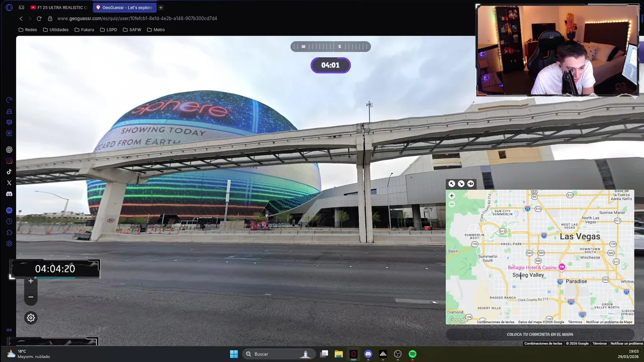Screen dimensions: 644x362
Task: Reload the GeoGuessr page
Action: [x=39, y=19]
